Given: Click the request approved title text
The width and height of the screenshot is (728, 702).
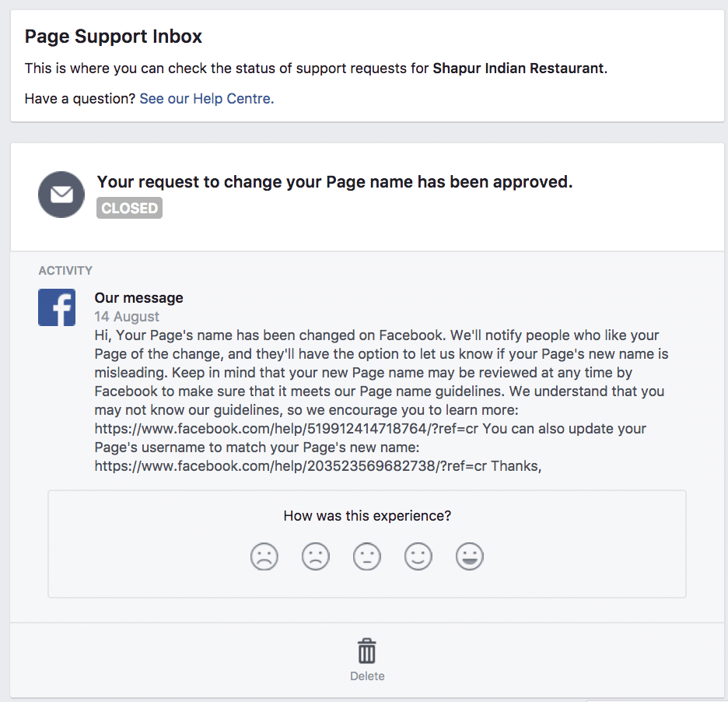Looking at the screenshot, I should (x=334, y=181).
